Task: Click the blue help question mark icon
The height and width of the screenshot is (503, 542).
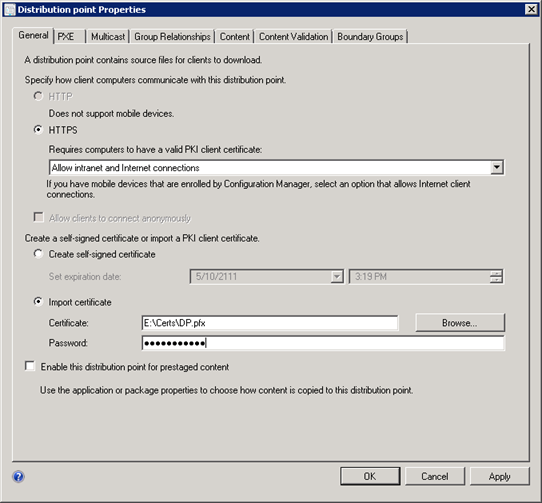Action: (18, 477)
